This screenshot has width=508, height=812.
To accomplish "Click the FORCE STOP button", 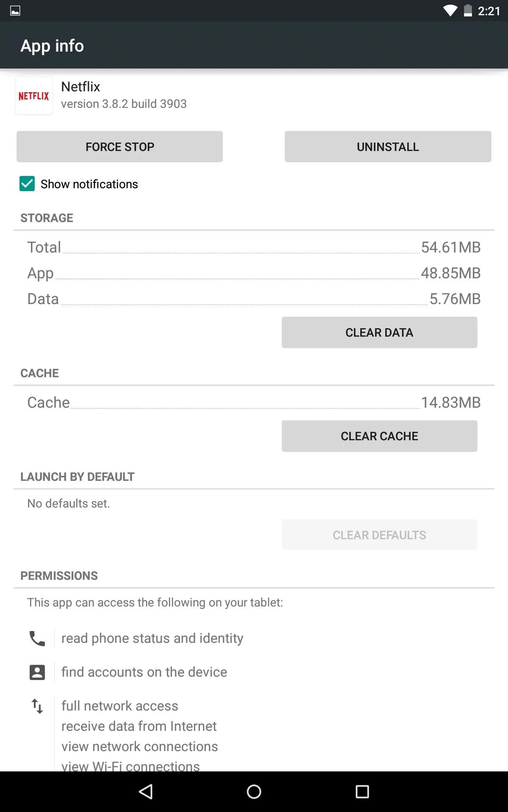I will click(x=120, y=146).
